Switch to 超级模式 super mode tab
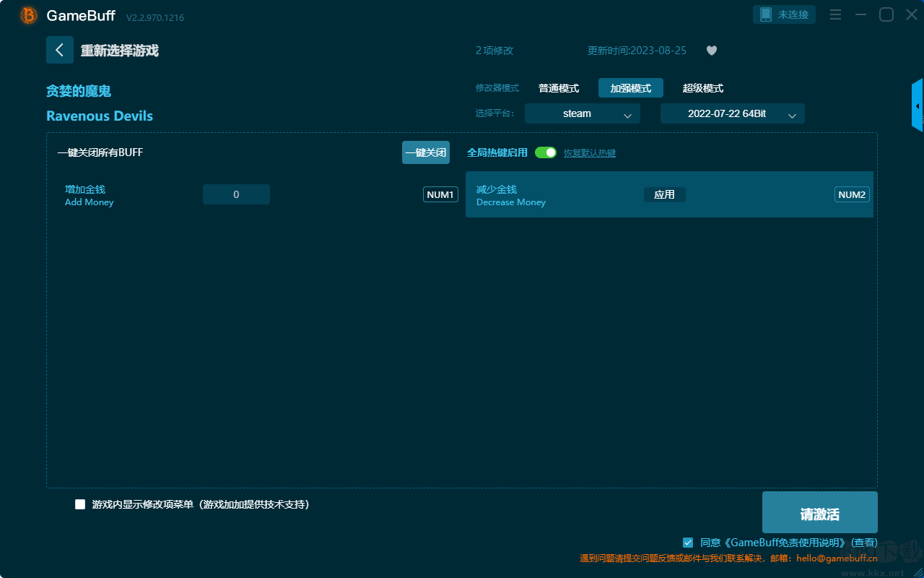924x578 pixels. tap(702, 88)
